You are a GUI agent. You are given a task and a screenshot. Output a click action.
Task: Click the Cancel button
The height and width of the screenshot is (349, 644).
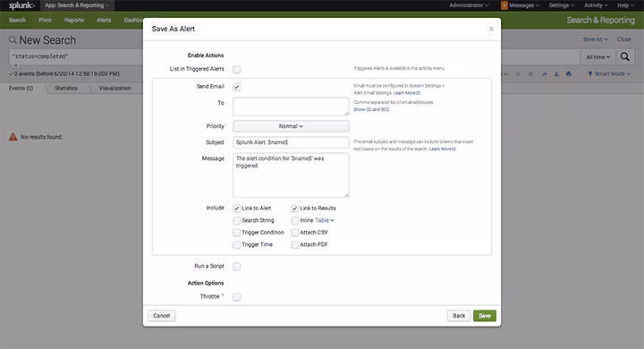click(161, 316)
